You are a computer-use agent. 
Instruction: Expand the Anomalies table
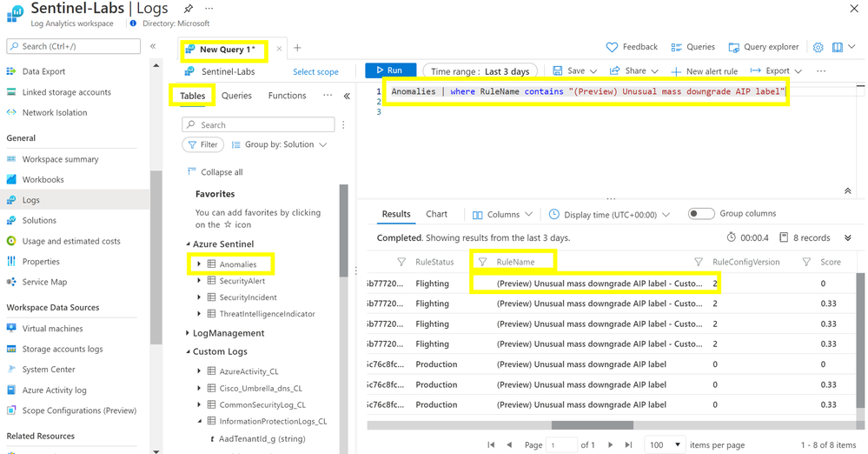199,264
